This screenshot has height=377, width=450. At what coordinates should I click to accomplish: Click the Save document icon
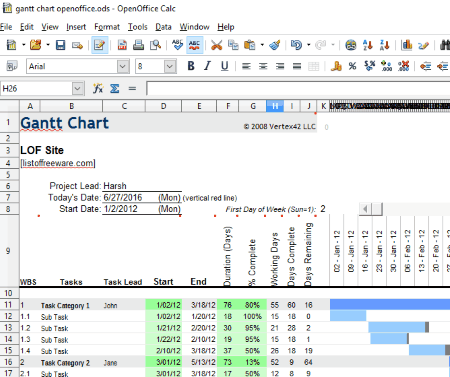point(60,45)
